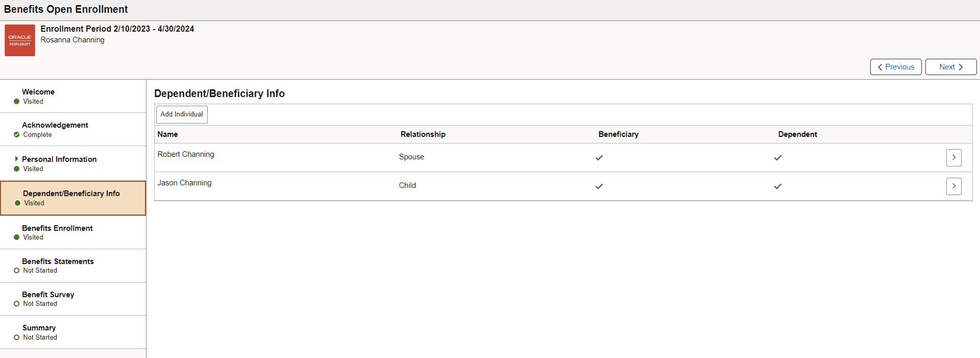The width and height of the screenshot is (980, 358).
Task: Select the Robert Channing name row
Action: 563,158
